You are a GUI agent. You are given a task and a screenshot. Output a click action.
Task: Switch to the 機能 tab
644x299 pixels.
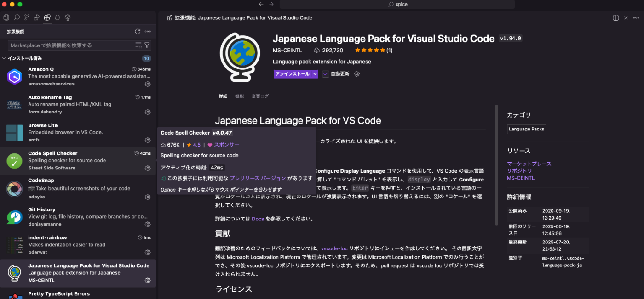coord(239,96)
